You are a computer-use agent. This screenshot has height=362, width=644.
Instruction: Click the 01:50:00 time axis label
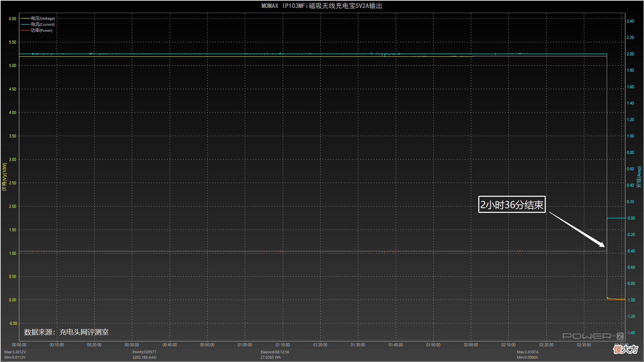click(433, 345)
